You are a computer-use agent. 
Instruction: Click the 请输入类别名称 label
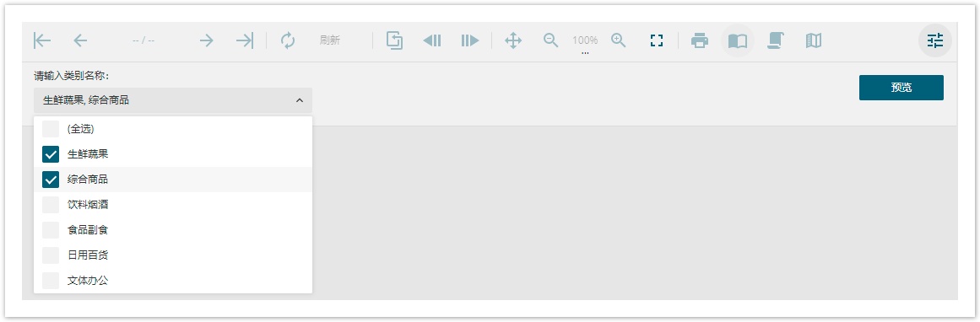[72, 76]
